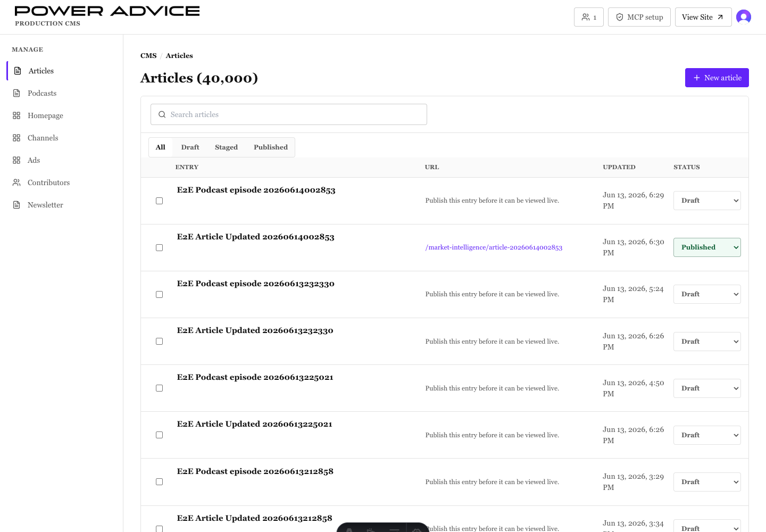Click the Homepage grid icon
The width and height of the screenshot is (766, 532).
point(16,115)
